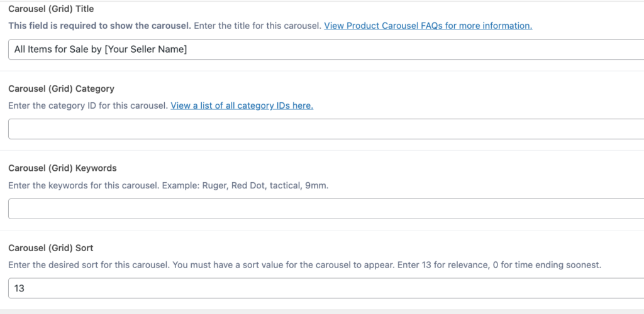Click the '0 for time ending soonest' hint
This screenshot has width=644, height=314.
click(x=547, y=265)
